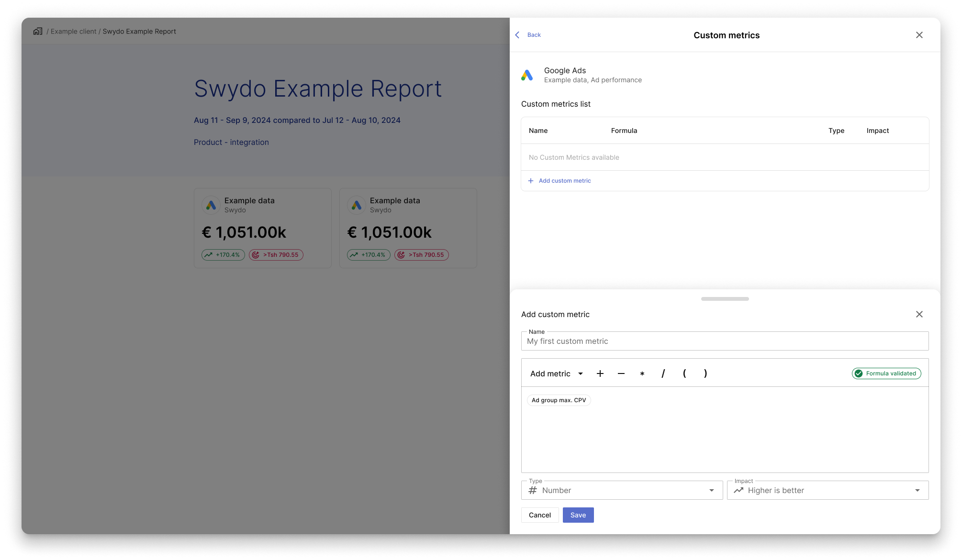962x560 pixels.
Task: Insert the minus operator into formula
Action: [x=621, y=373]
